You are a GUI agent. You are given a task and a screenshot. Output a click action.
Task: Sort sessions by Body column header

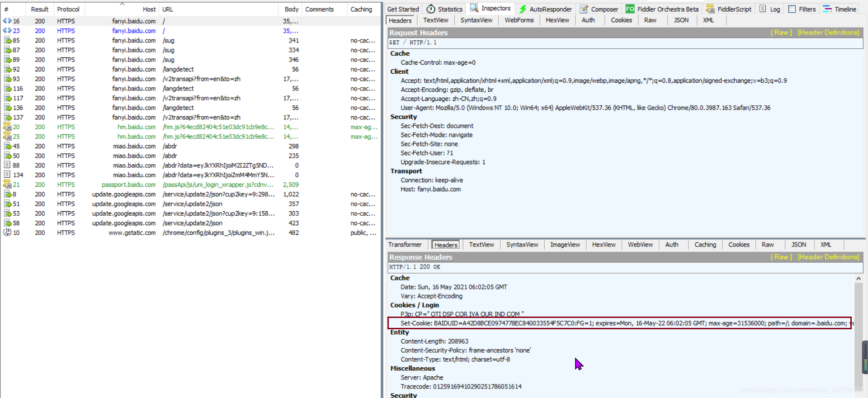click(289, 9)
